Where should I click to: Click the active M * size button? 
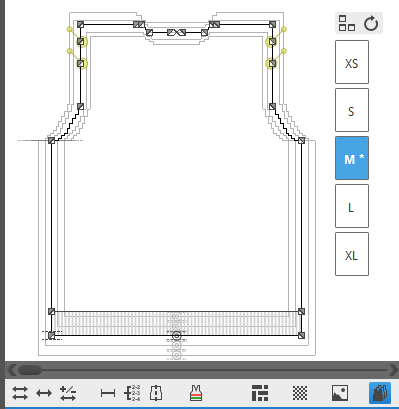pos(352,158)
